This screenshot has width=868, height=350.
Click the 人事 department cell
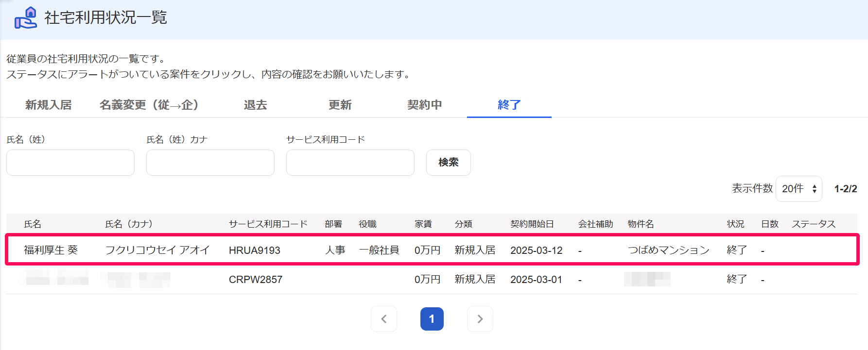click(x=335, y=250)
